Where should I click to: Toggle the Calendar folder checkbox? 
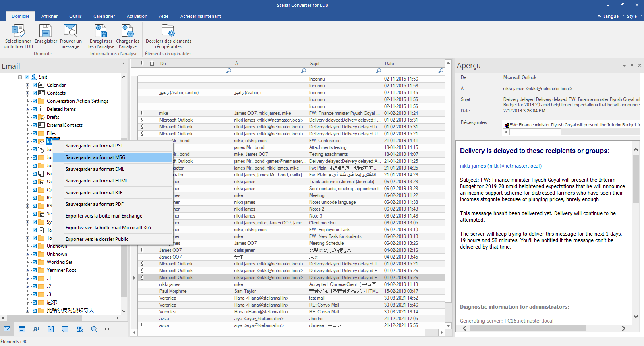click(35, 85)
